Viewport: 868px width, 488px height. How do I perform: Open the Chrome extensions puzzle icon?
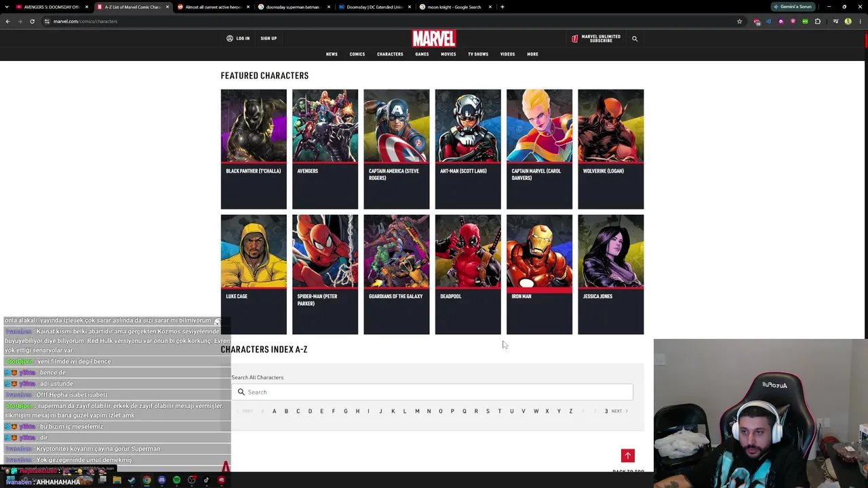818,21
